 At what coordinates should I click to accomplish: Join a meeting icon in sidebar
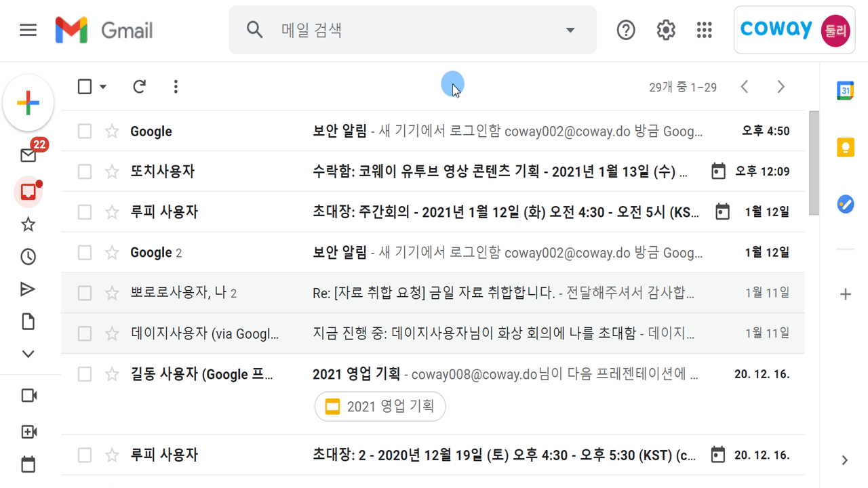click(x=28, y=432)
